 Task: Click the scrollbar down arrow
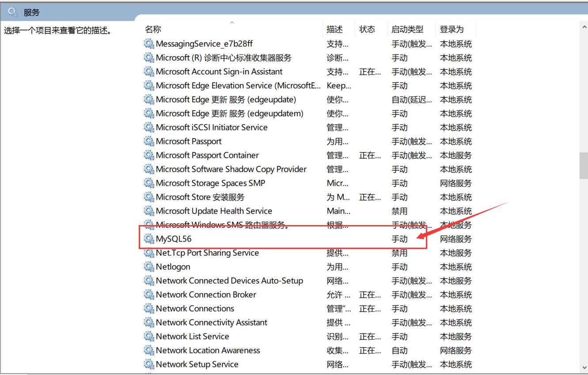584,367
